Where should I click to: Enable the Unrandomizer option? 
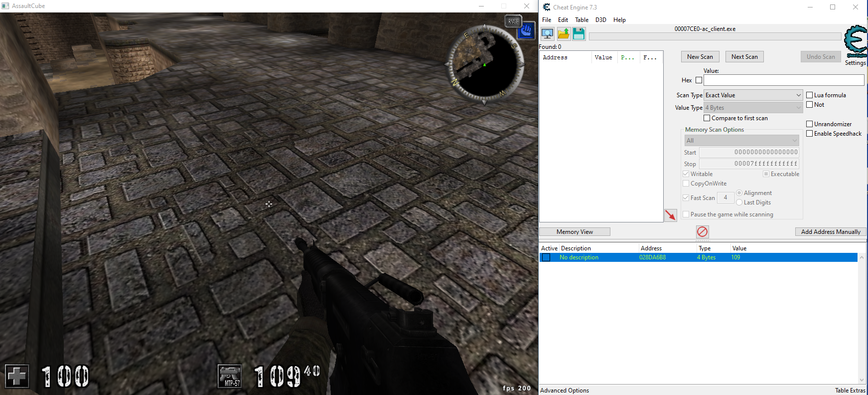pyautogui.click(x=810, y=124)
